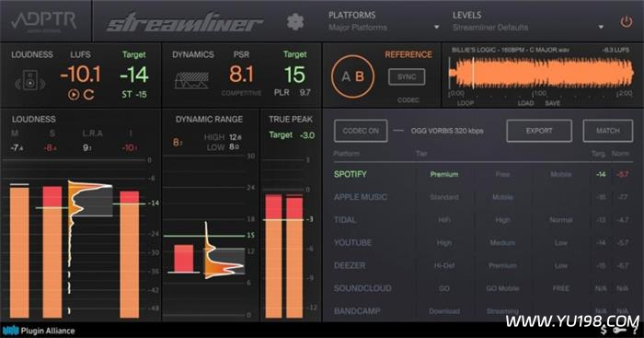Click the green 15 target line on dynamic range meter
The height and width of the screenshot is (338, 644).
pos(204,236)
